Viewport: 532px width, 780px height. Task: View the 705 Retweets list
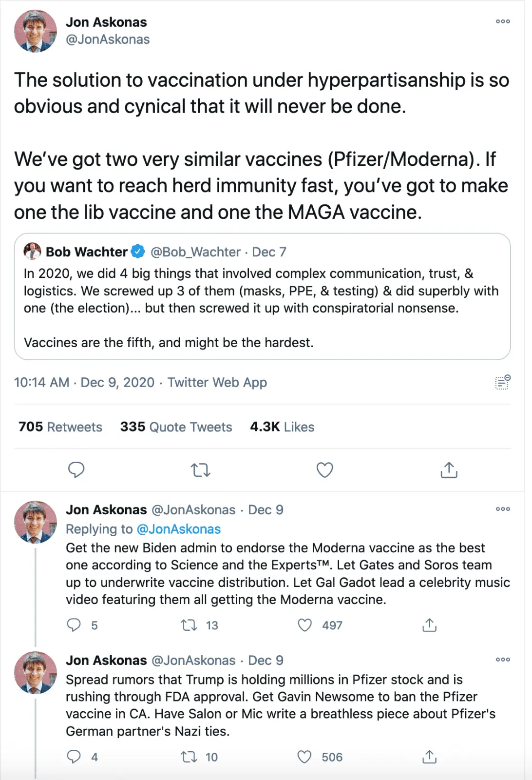click(x=60, y=427)
